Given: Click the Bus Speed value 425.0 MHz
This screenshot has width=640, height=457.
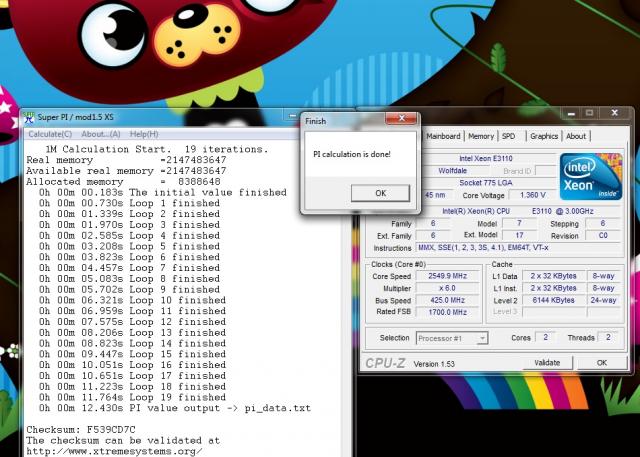Looking at the screenshot, I should [x=447, y=300].
